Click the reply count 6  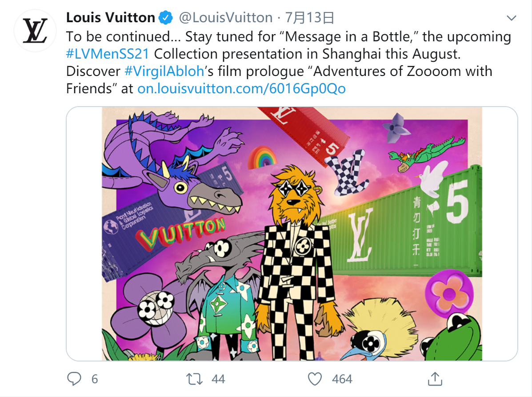click(x=95, y=379)
